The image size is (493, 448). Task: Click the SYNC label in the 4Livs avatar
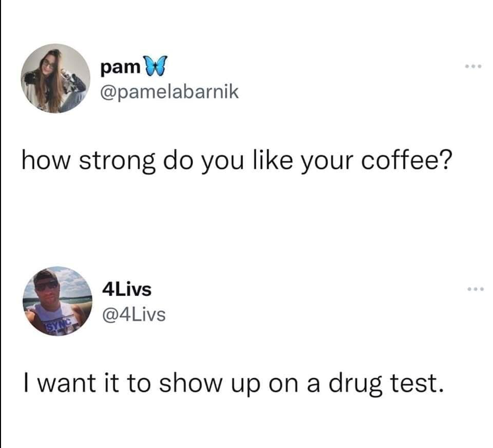[59, 326]
